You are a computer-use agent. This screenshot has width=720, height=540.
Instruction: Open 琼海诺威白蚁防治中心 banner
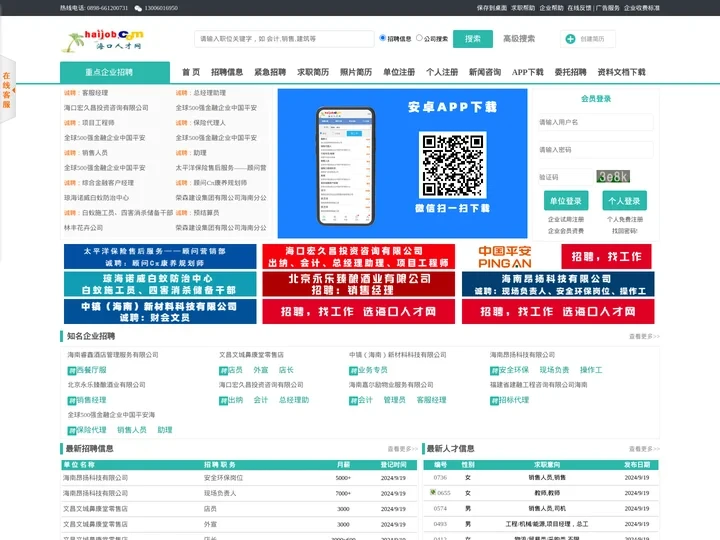(160, 284)
